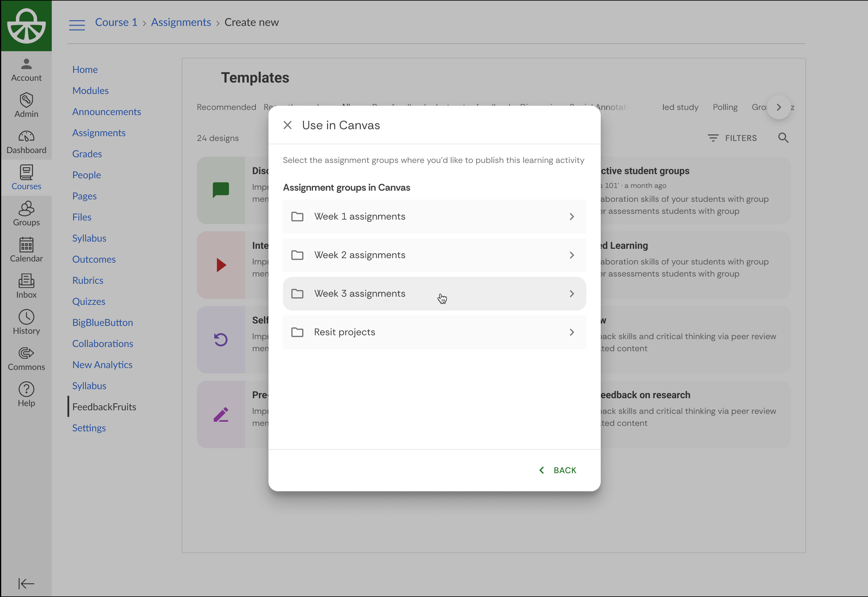Click the green discussion chat template icon

pos(221,190)
